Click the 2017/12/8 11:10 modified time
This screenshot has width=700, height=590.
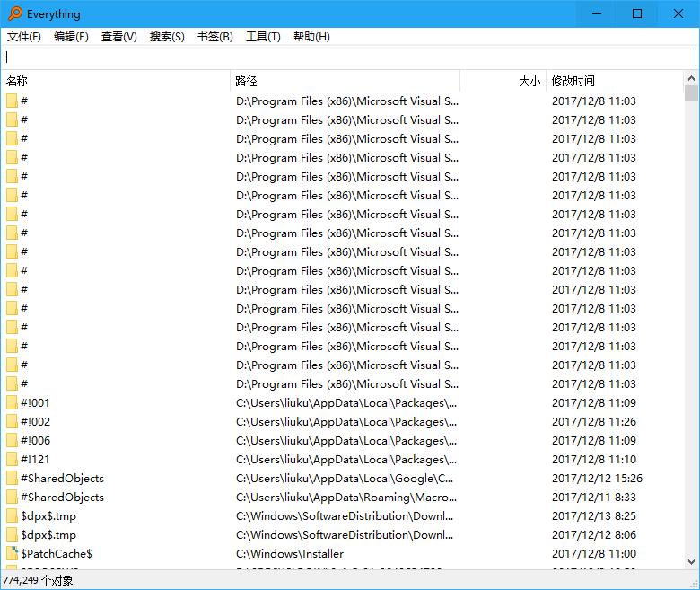[x=594, y=459]
